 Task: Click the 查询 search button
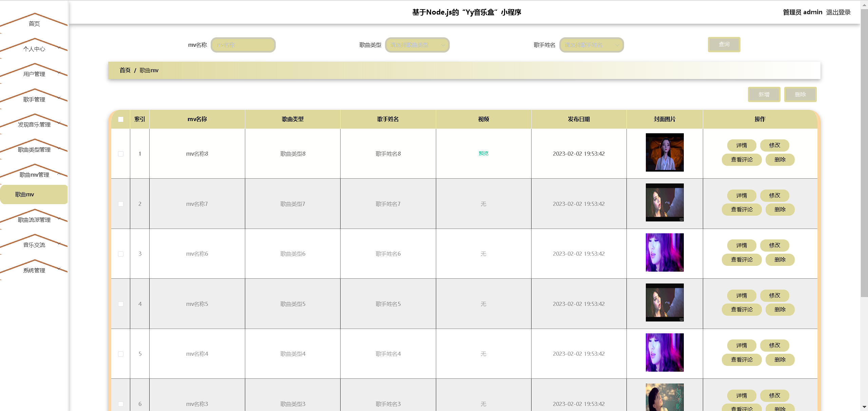coord(724,44)
